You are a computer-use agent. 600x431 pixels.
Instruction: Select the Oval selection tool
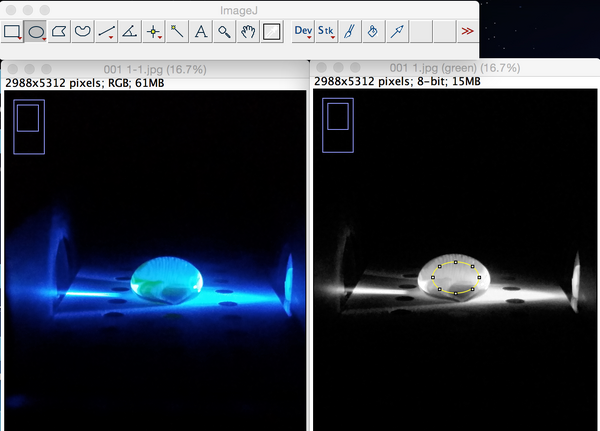(36, 32)
